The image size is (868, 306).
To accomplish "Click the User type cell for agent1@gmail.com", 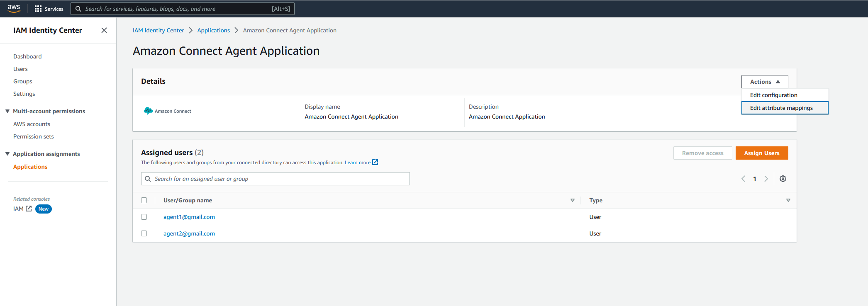I will 595,217.
